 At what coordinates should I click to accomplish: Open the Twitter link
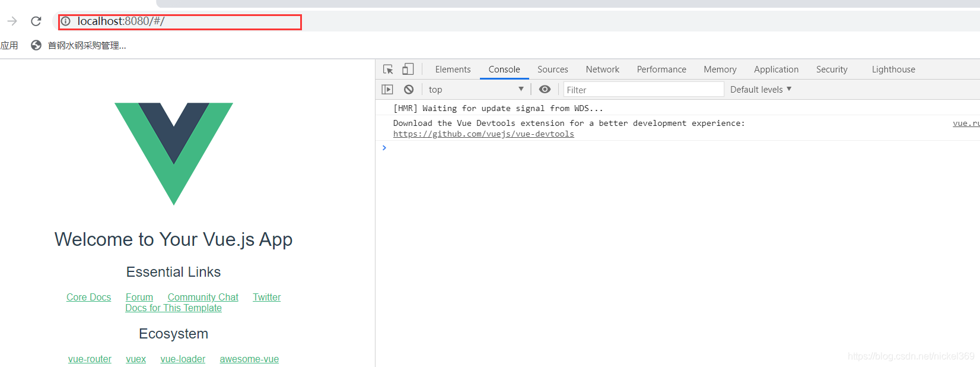click(x=267, y=298)
